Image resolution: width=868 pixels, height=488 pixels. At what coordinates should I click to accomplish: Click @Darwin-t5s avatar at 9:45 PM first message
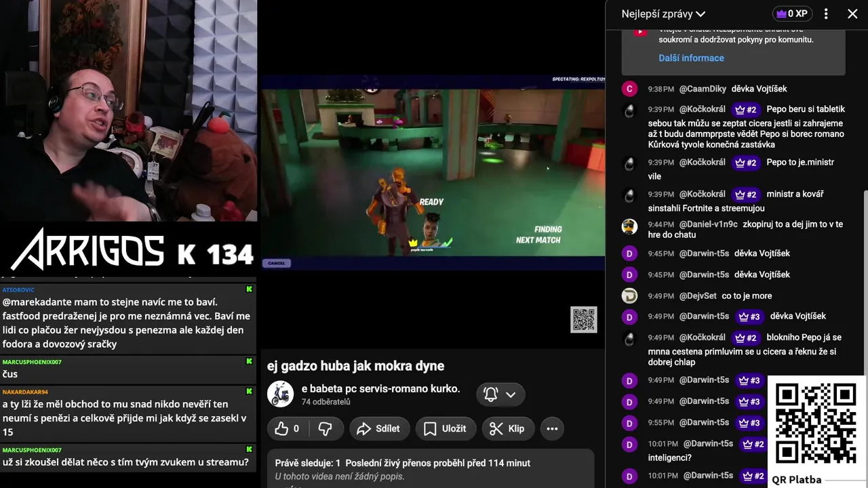click(629, 253)
